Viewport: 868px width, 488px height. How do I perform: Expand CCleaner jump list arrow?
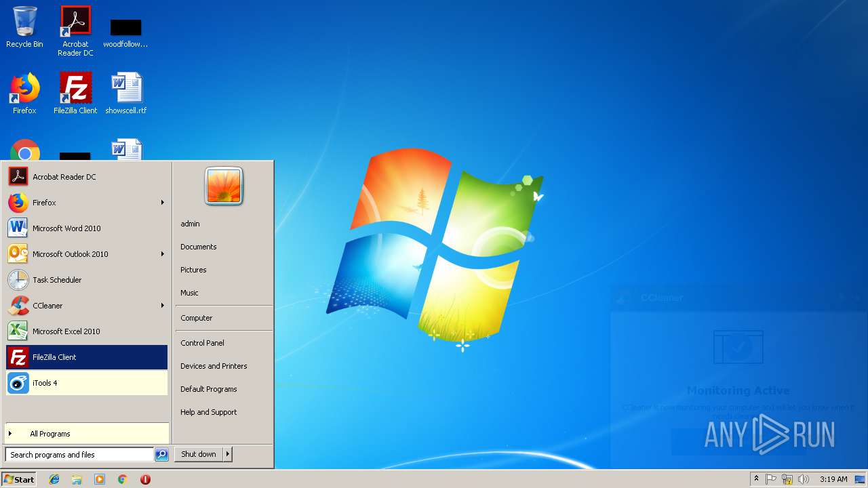point(162,306)
